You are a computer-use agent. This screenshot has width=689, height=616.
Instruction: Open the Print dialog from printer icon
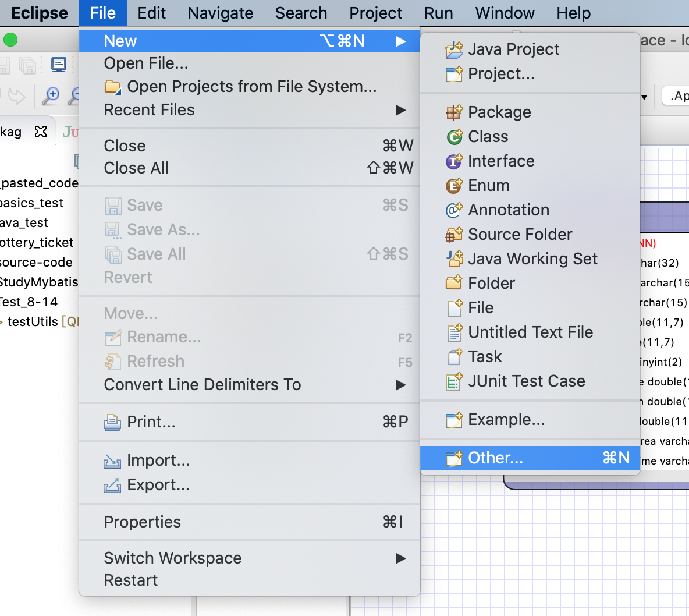112,422
